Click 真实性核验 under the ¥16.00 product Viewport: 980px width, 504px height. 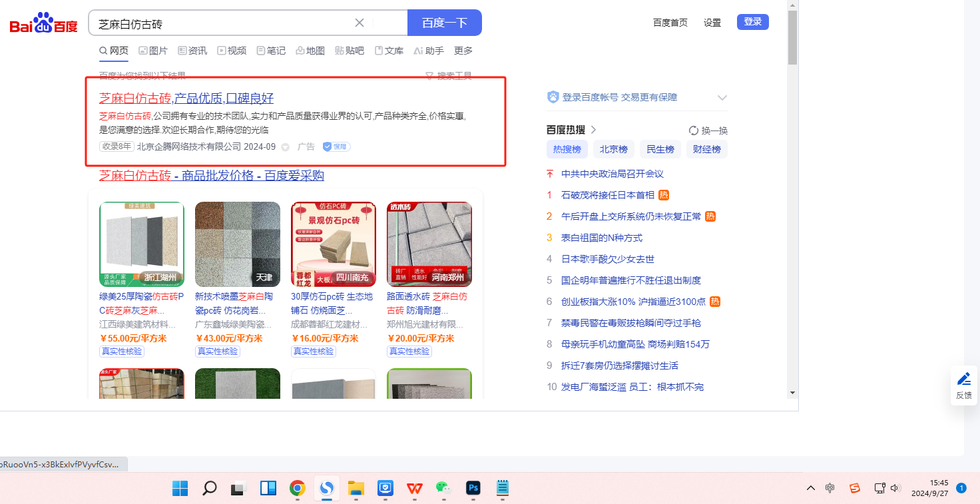pos(314,352)
